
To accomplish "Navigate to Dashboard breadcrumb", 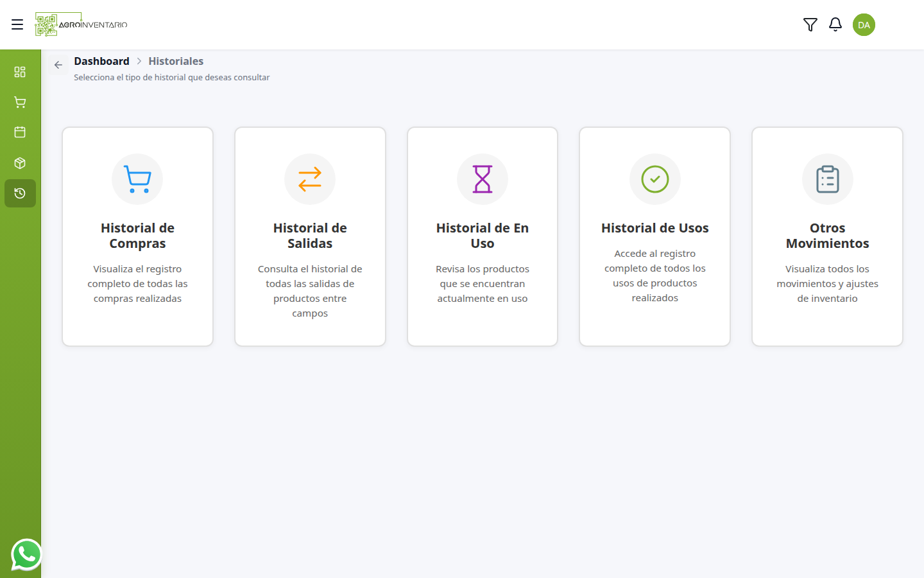I will (101, 61).
